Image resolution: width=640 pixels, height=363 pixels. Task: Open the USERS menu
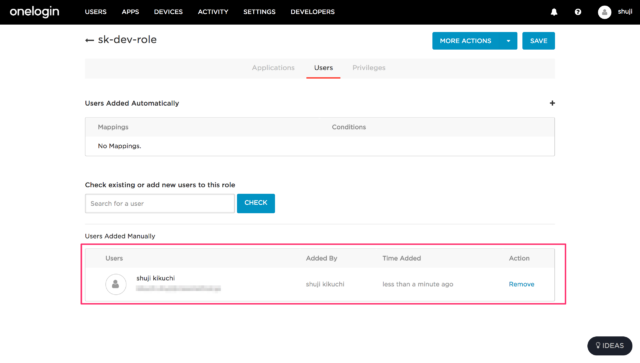click(96, 12)
